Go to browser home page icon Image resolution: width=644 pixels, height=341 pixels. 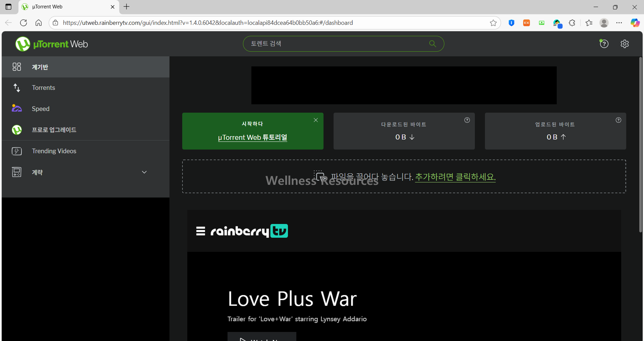tap(39, 23)
